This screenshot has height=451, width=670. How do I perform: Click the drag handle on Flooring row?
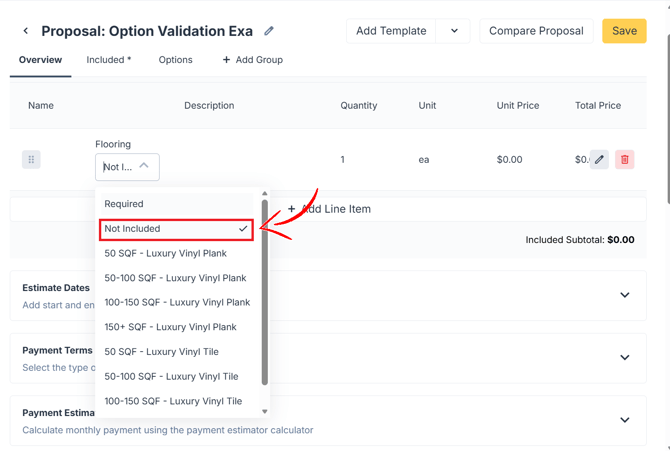click(x=31, y=159)
